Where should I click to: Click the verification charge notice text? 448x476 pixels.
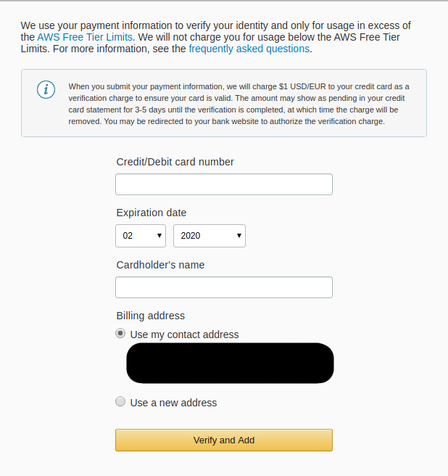(x=239, y=103)
